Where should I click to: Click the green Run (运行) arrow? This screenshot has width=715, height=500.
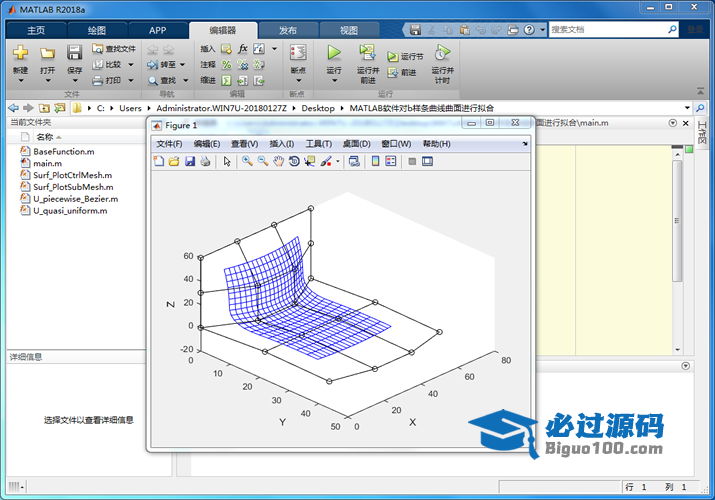coord(334,52)
